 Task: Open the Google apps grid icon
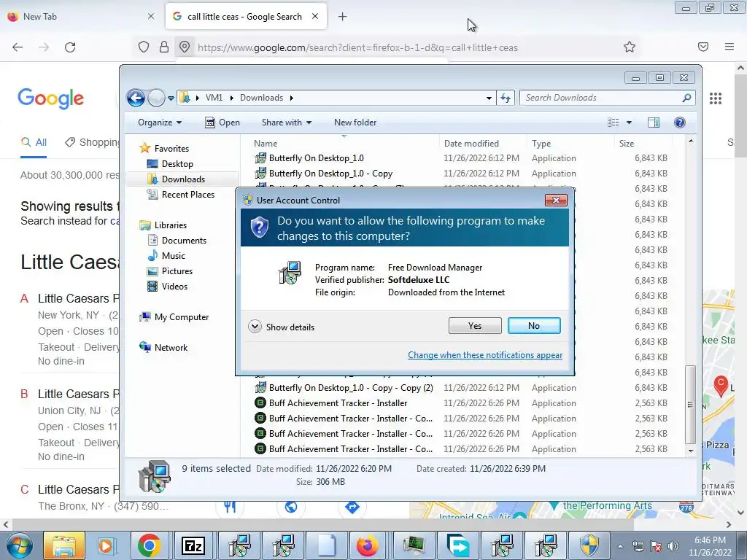(716, 98)
